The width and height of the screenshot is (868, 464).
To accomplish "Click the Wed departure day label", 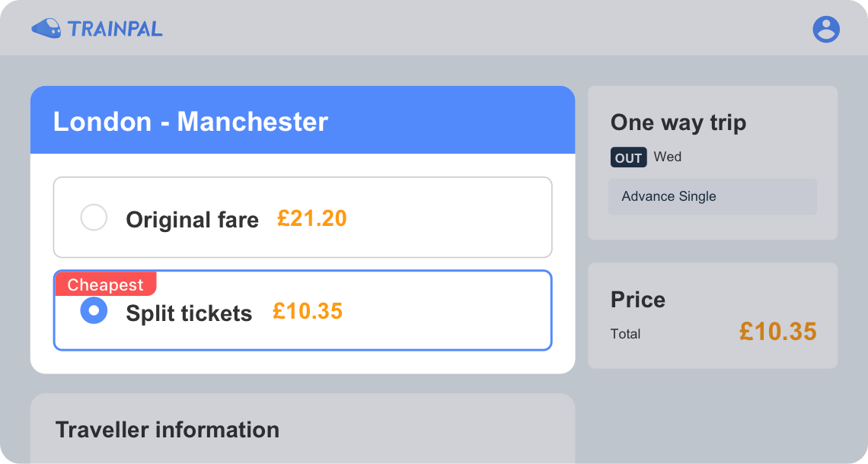I will [x=668, y=157].
